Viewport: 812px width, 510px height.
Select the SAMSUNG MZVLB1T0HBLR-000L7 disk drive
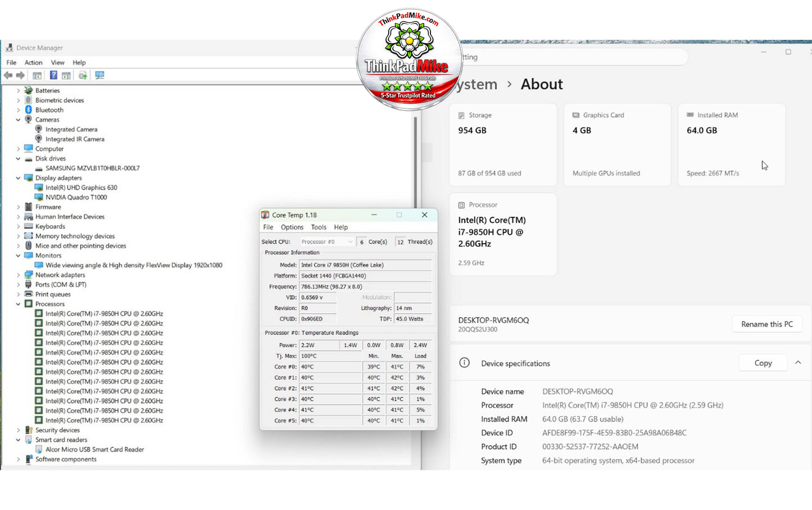tap(93, 168)
